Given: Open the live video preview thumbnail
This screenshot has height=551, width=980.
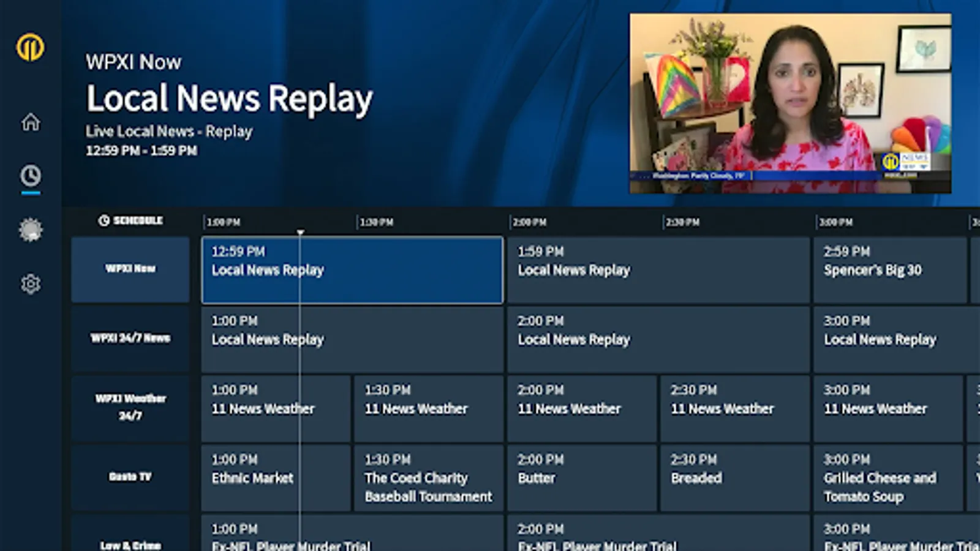Looking at the screenshot, I should click(x=790, y=103).
